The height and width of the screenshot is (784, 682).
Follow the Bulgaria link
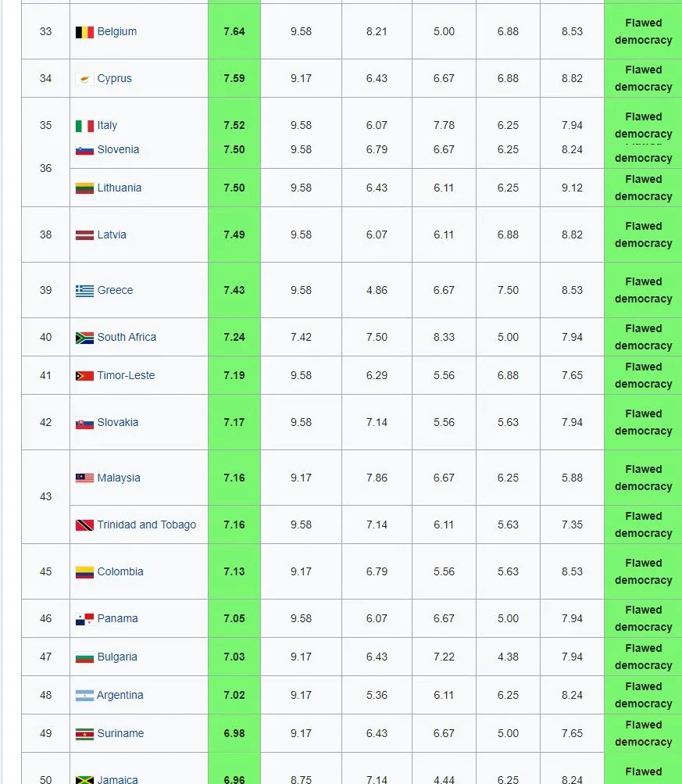click(x=117, y=657)
